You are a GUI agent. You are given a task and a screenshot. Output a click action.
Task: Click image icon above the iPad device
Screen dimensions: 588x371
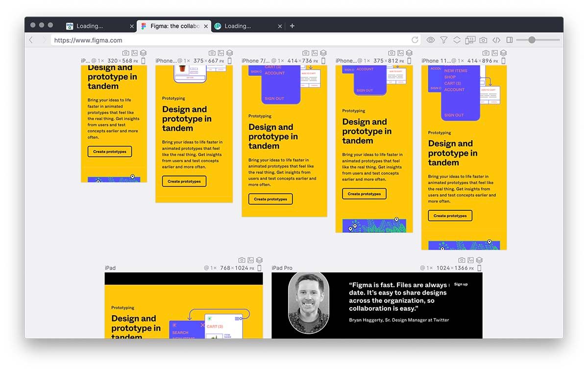[250, 260]
